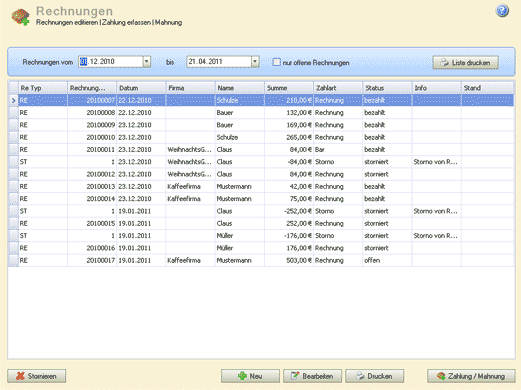Click the green plus icon on Neu
This screenshot has height=390, width=521.
pos(242,376)
